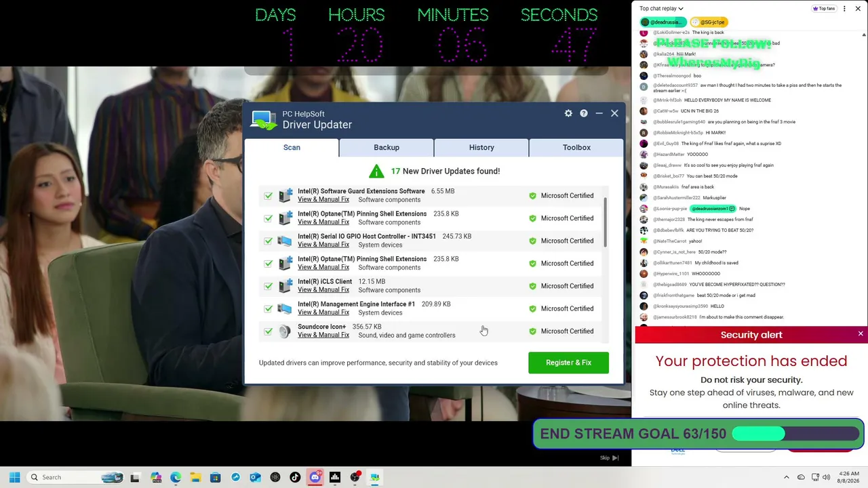Open network settings in system tray

click(x=815, y=477)
